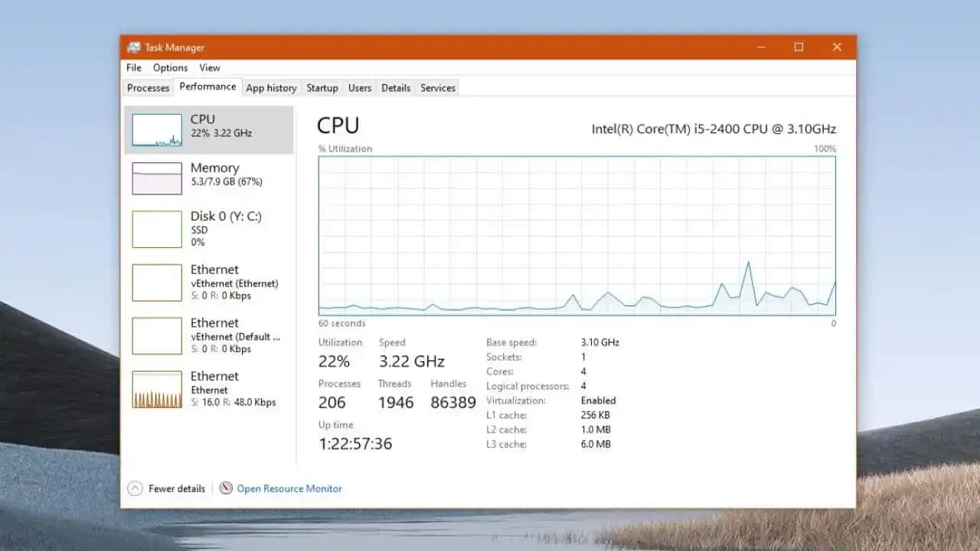Viewport: 980px width, 551px height.
Task: Switch to the Processes tab
Action: 148,88
